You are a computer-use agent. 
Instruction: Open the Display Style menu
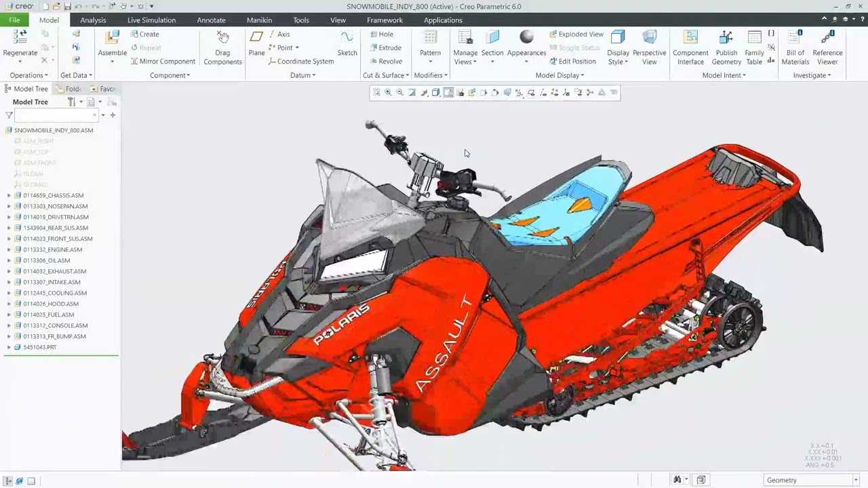tap(618, 47)
